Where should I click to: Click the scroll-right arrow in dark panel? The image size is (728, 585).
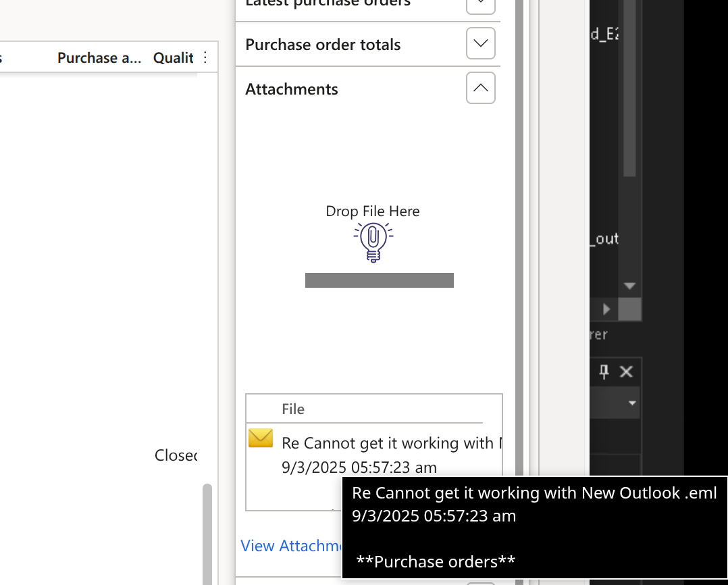(606, 309)
